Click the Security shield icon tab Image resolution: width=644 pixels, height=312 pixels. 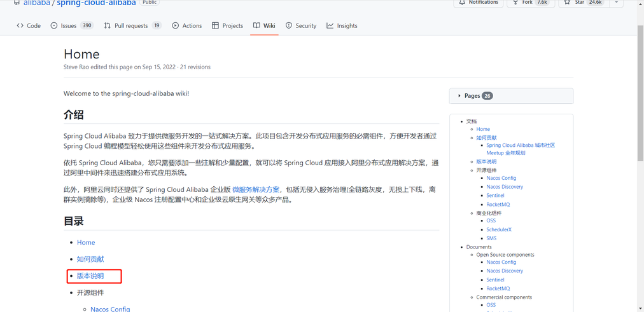point(289,25)
